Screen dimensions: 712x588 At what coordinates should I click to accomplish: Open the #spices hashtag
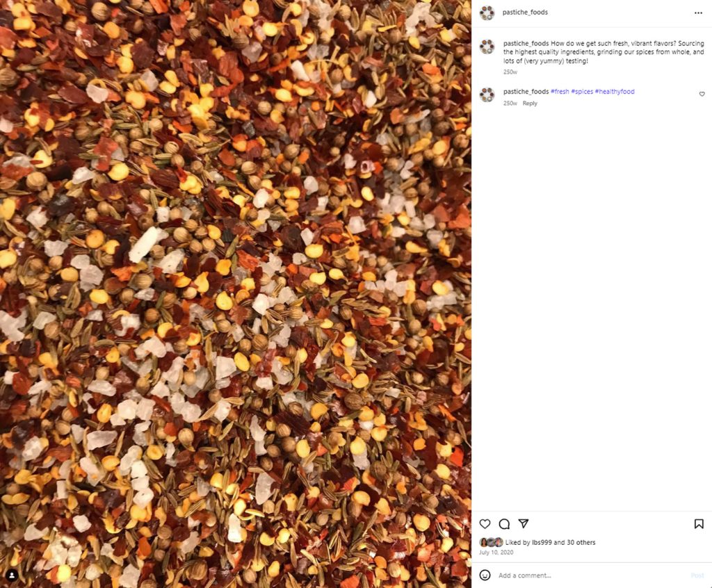click(x=582, y=91)
